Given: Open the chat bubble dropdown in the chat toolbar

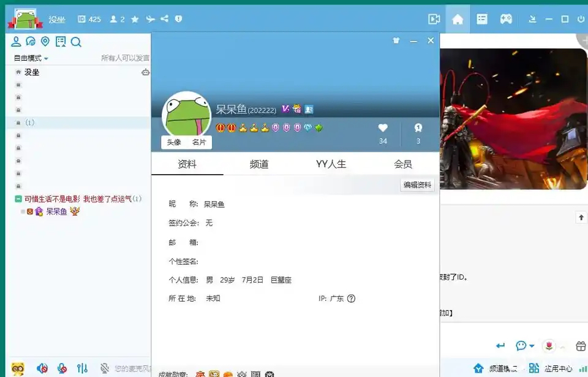Looking at the screenshot, I should pos(525,346).
